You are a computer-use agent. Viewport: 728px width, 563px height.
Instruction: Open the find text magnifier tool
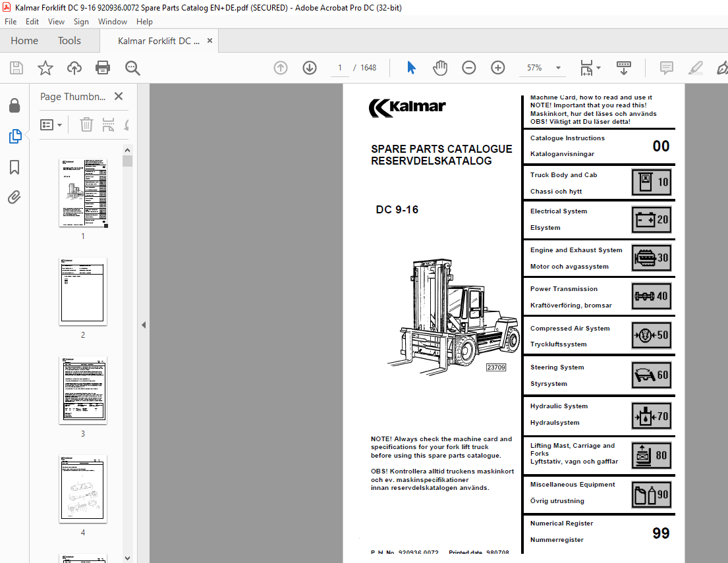(x=132, y=68)
